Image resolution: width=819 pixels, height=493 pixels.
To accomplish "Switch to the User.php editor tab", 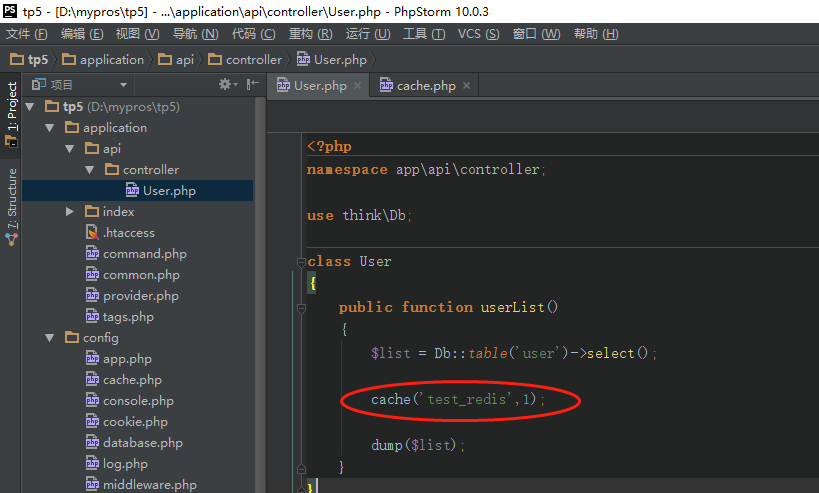I will (319, 86).
